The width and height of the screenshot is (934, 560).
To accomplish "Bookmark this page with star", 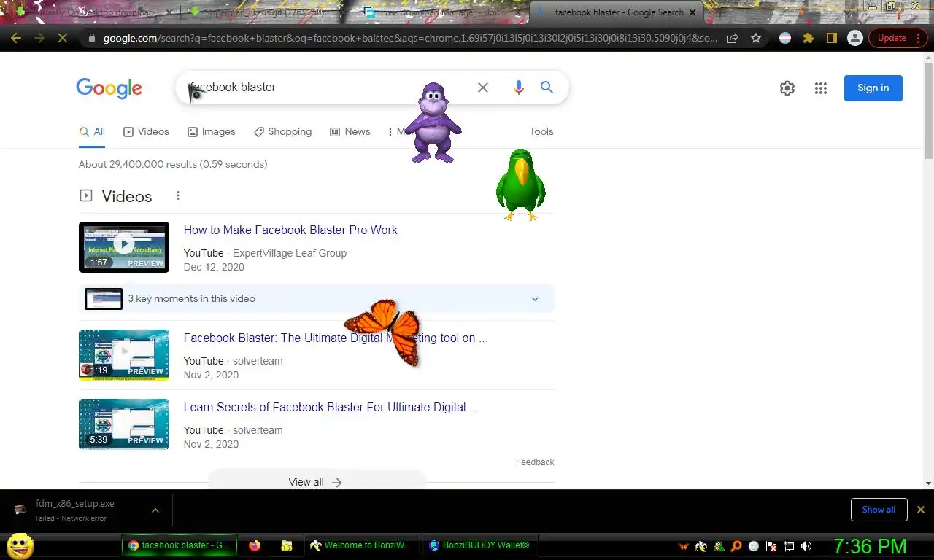I will point(756,38).
